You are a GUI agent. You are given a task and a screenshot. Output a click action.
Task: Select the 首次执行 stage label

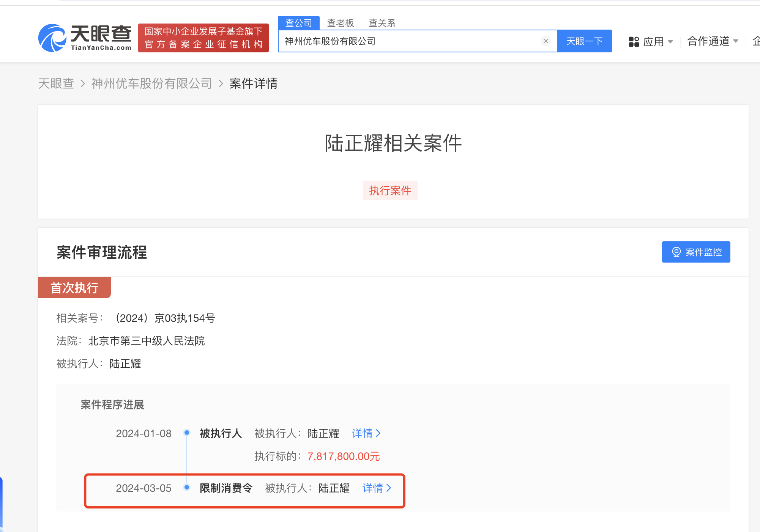pos(74,288)
